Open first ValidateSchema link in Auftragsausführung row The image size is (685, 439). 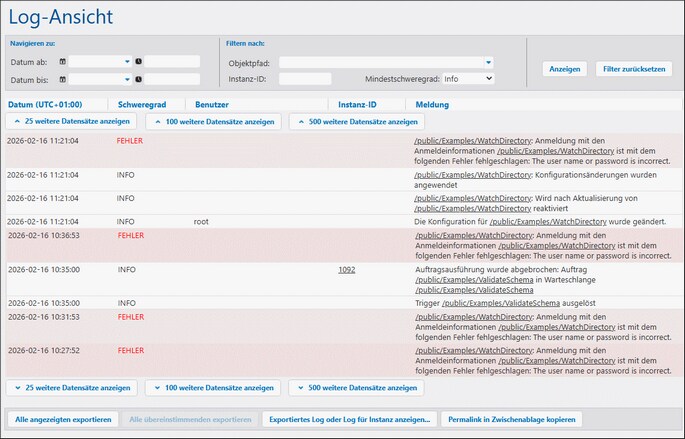pyautogui.click(x=474, y=280)
